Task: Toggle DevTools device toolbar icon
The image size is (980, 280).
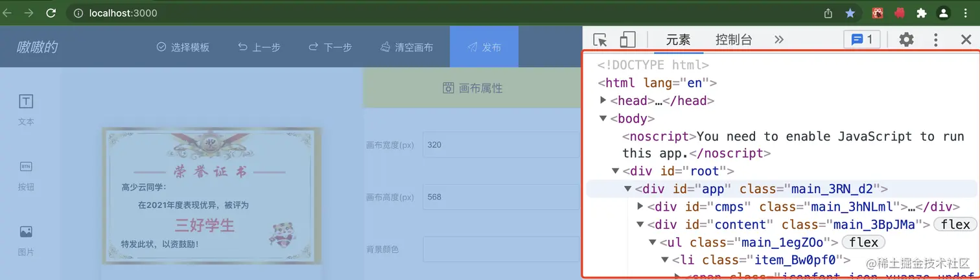Action: (627, 40)
